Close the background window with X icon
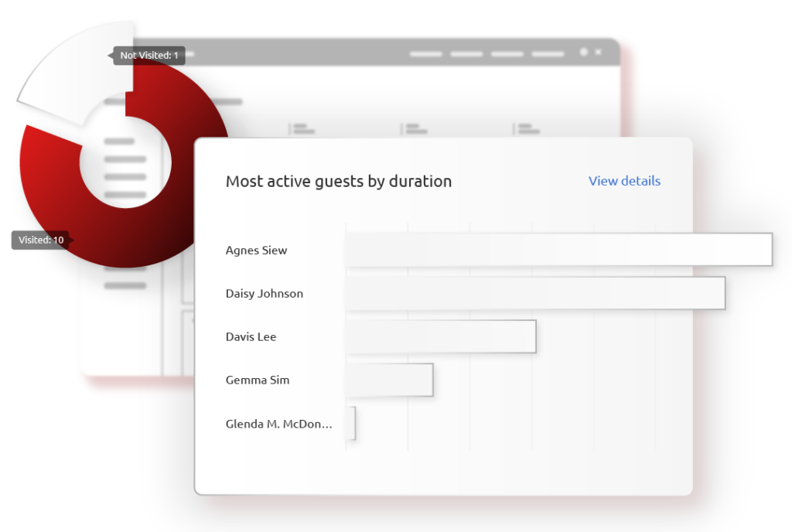The image size is (792, 532). [x=599, y=53]
